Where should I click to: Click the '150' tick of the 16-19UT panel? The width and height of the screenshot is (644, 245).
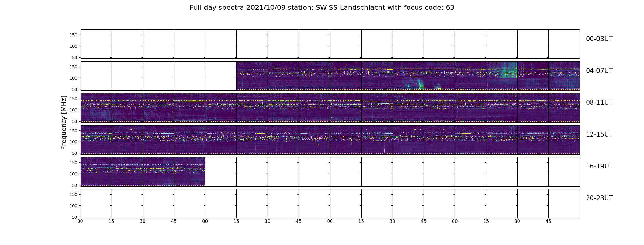(74, 163)
